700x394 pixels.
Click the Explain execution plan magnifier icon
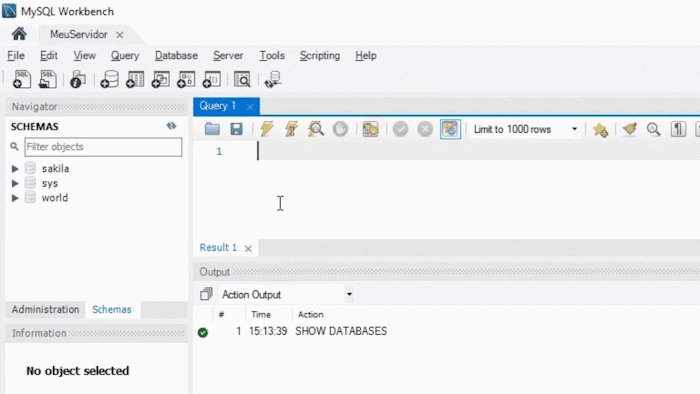[316, 129]
